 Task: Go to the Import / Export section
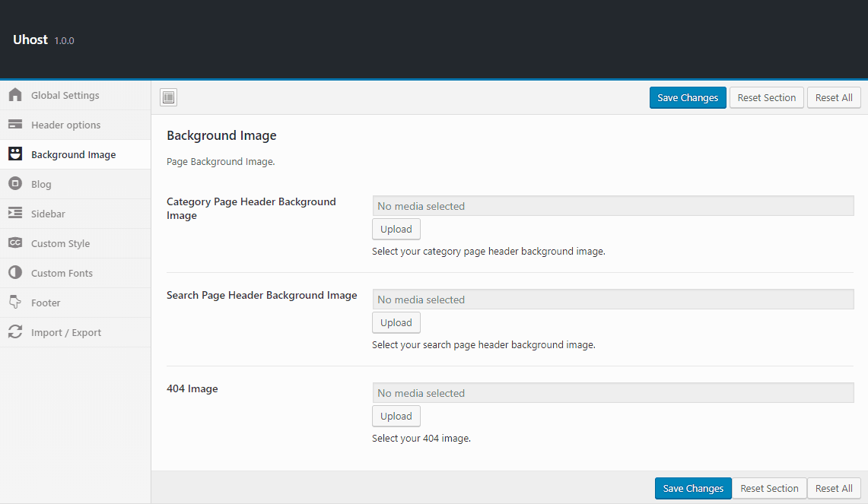(66, 332)
